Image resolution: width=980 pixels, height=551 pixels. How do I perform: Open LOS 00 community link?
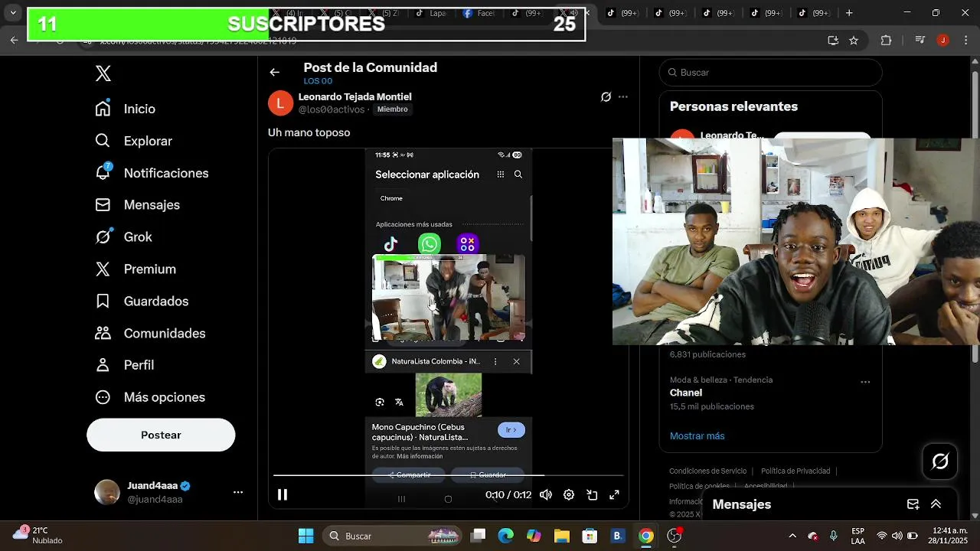click(318, 81)
